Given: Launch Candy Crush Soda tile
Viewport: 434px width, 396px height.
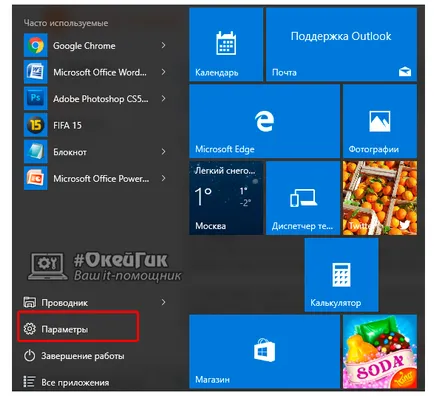Looking at the screenshot, I should pyautogui.click(x=380, y=352).
